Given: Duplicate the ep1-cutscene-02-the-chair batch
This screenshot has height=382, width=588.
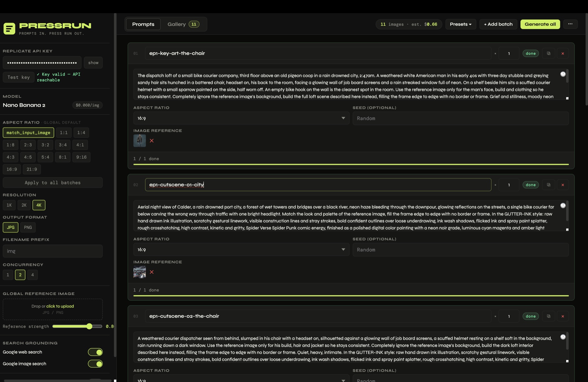Looking at the screenshot, I should [x=548, y=316].
